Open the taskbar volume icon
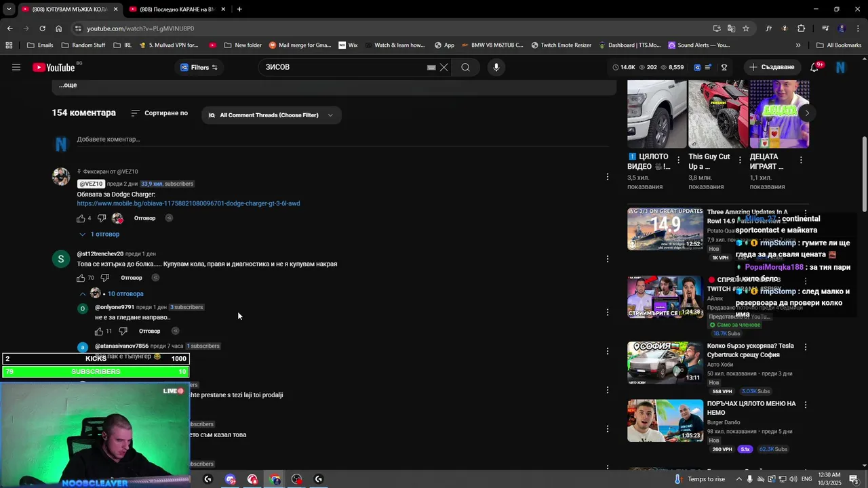Screen dimensions: 868x488 [793, 479]
